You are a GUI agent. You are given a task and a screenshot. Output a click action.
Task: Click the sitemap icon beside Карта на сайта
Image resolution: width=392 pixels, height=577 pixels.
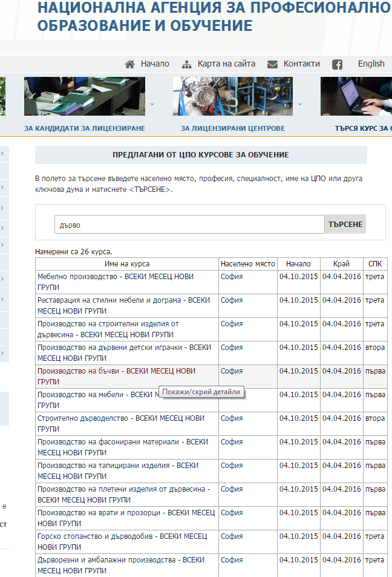[186, 64]
